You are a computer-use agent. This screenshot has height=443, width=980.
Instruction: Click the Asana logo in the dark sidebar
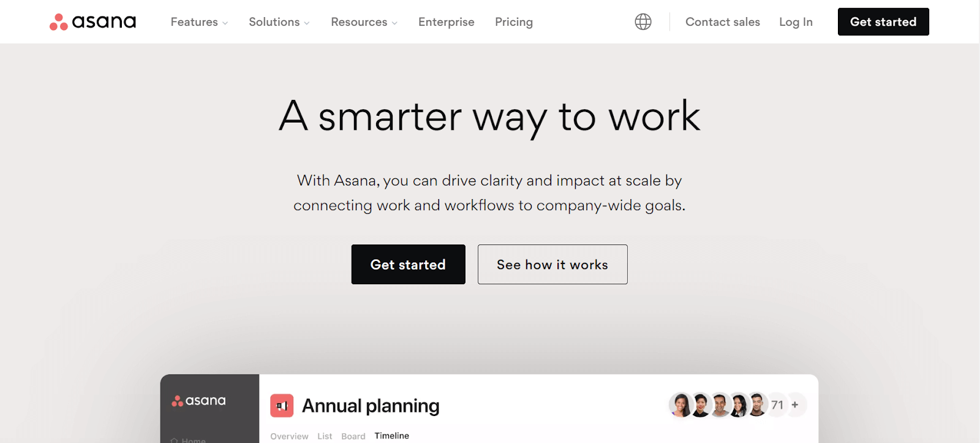(x=200, y=400)
